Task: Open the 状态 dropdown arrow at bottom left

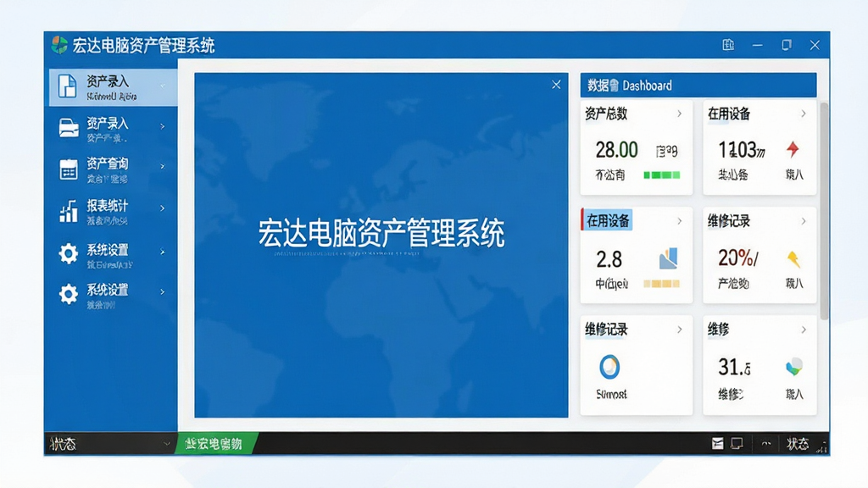Action: click(x=166, y=444)
